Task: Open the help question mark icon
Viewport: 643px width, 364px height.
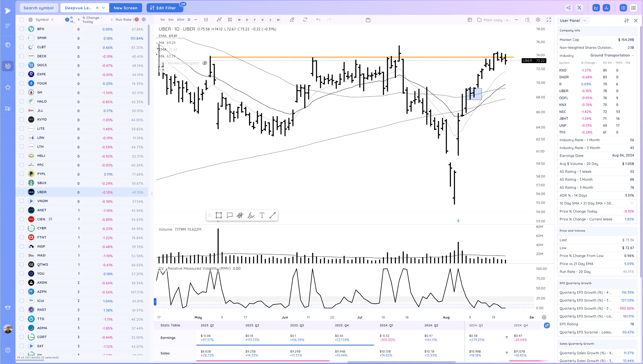Action: pyautogui.click(x=8, y=350)
